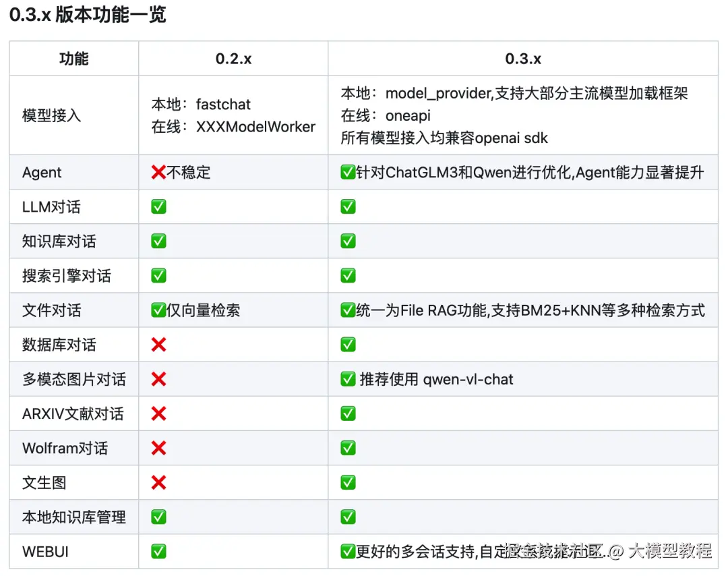
Task: Click the checkmark before 仅向量检索
Action: tap(158, 311)
